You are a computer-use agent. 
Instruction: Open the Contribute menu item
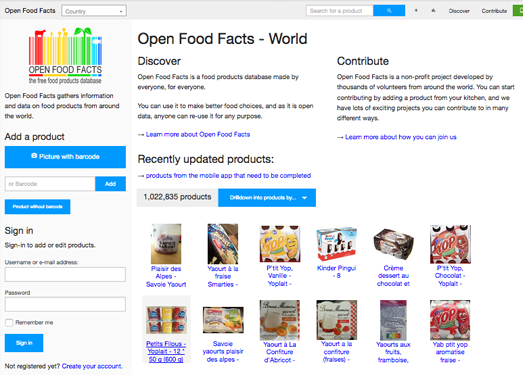point(494,11)
